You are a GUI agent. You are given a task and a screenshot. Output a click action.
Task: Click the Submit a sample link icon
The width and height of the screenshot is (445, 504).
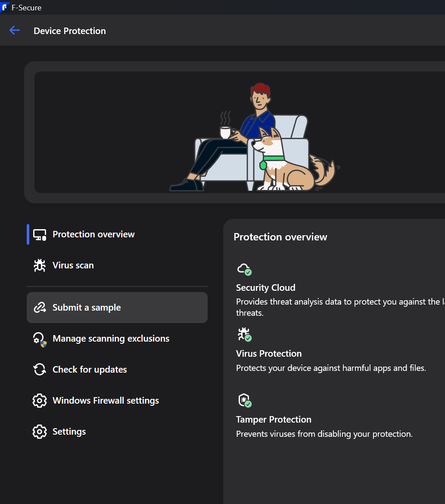pyautogui.click(x=40, y=308)
